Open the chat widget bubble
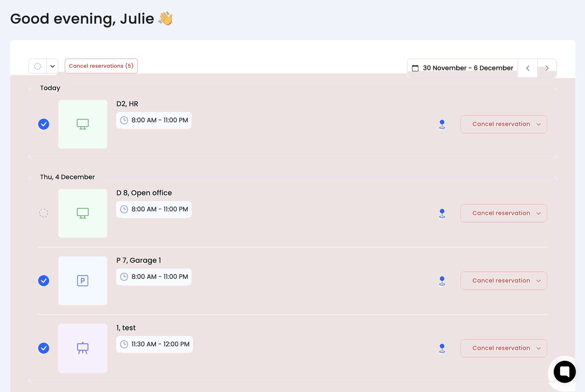585x392 pixels. coord(564,372)
